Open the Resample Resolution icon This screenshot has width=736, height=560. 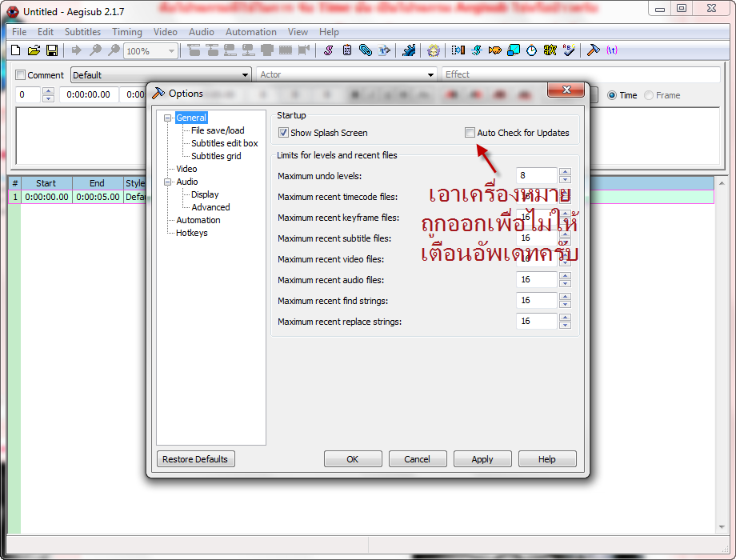[x=514, y=50]
